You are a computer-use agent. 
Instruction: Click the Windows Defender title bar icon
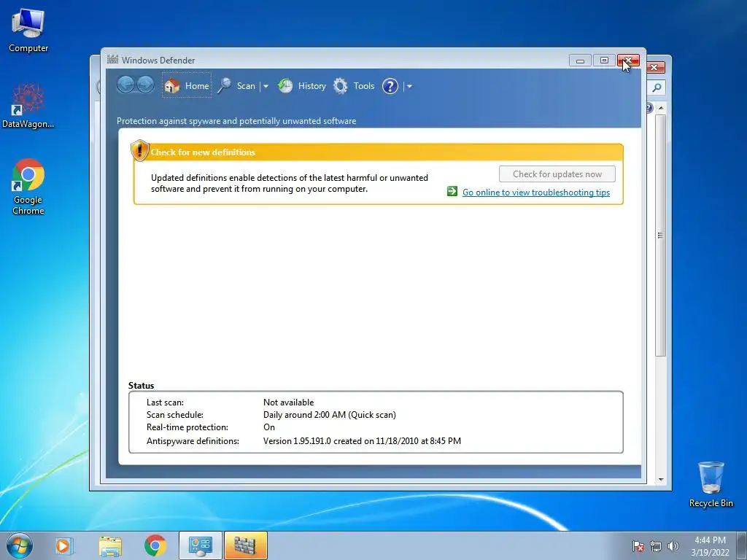112,60
